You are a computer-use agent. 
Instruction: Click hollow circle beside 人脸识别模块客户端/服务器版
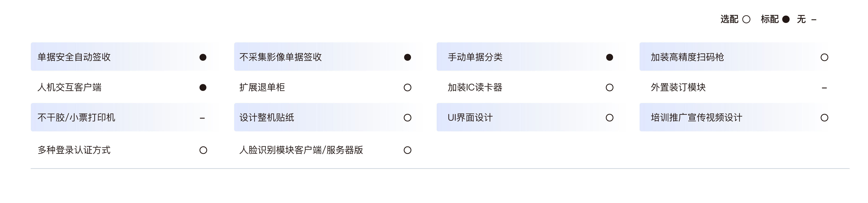click(x=407, y=150)
